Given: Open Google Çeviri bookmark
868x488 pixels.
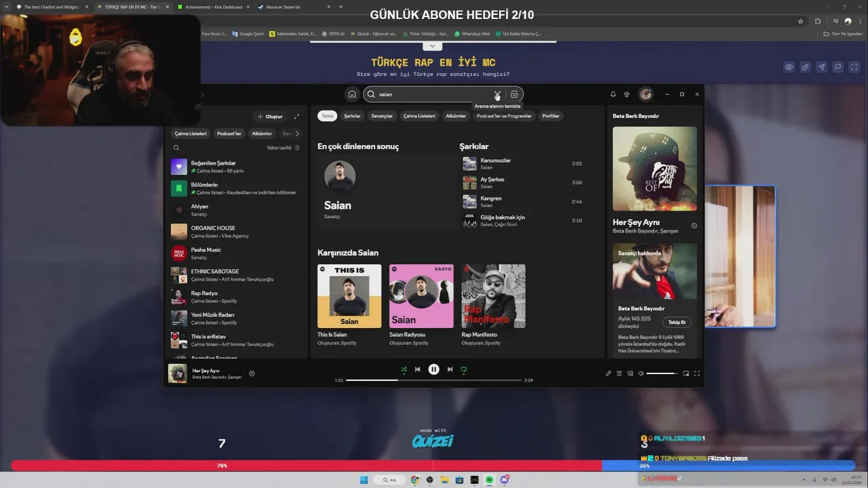Looking at the screenshot, I should pyautogui.click(x=248, y=33).
